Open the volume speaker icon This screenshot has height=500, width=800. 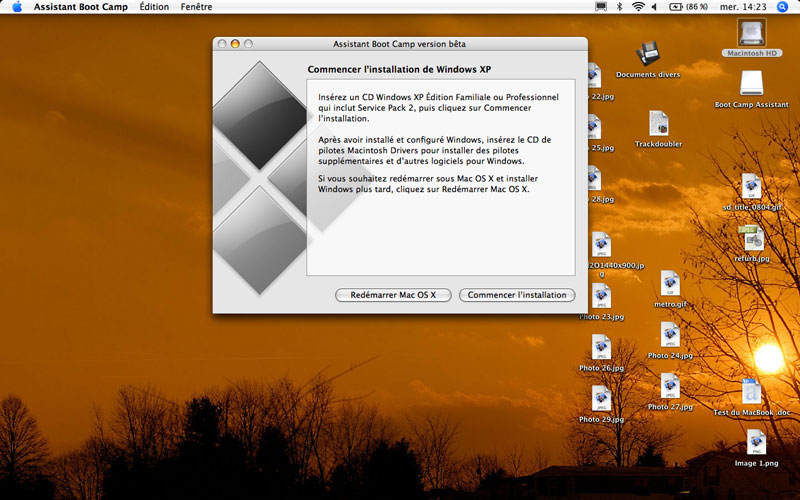(654, 7)
